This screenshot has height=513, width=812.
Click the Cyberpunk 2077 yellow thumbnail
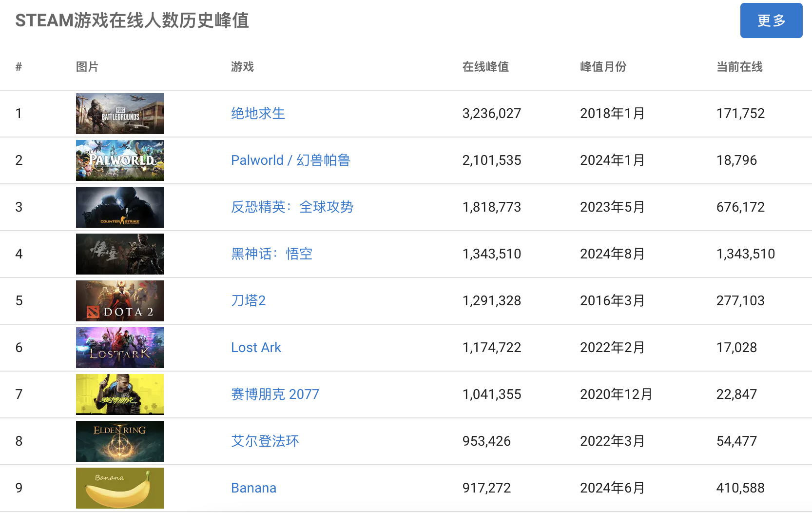(120, 395)
